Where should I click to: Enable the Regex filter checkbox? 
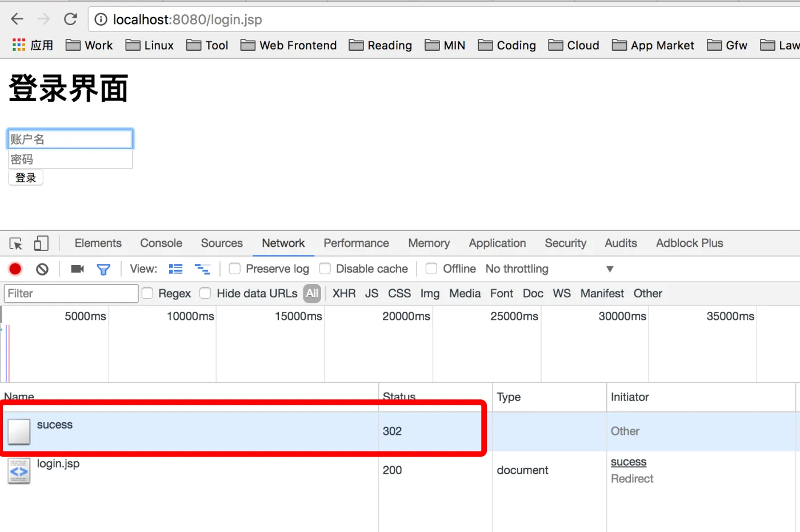click(x=147, y=293)
